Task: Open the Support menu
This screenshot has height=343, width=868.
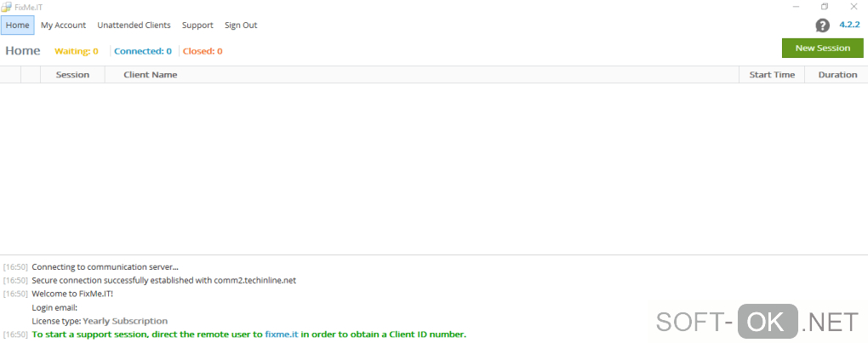Action: [197, 26]
